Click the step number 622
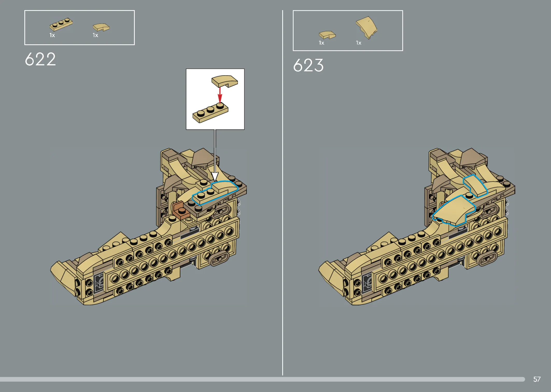 point(40,59)
